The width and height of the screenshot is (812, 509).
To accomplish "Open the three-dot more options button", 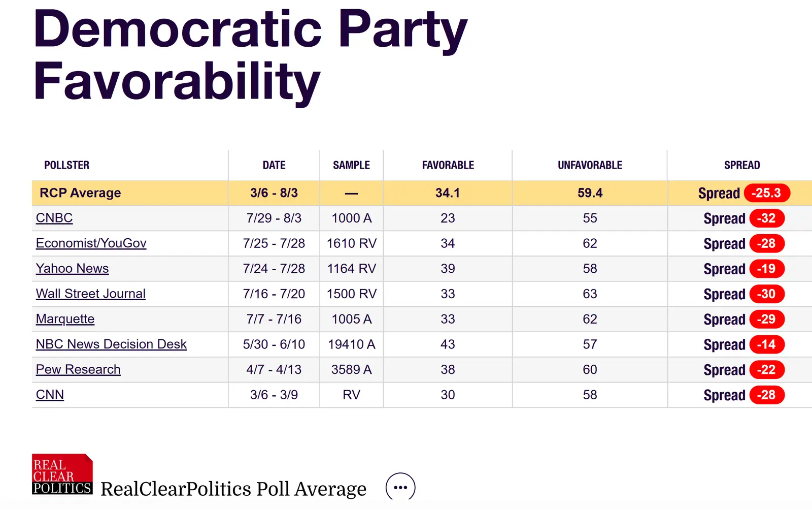I will (x=400, y=488).
